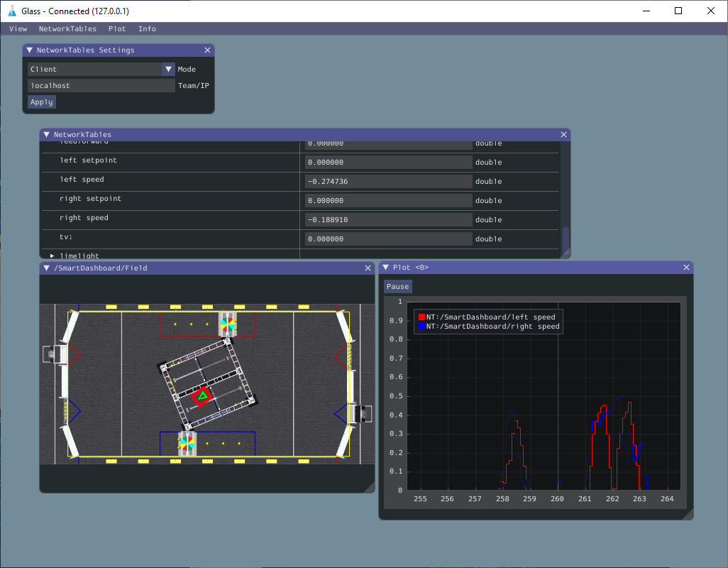Collapse the /SmartDashboard/Field window
728x568 pixels.
[x=47, y=268]
